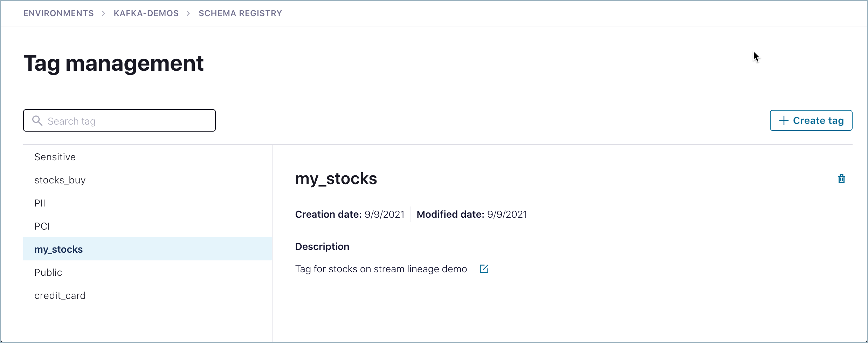Click the chevron after ENVIRONMENTS breadcrumb
The image size is (868, 343).
tap(104, 13)
